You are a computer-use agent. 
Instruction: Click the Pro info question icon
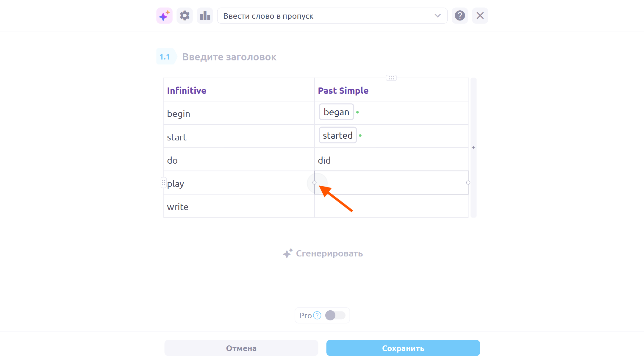pos(317,315)
